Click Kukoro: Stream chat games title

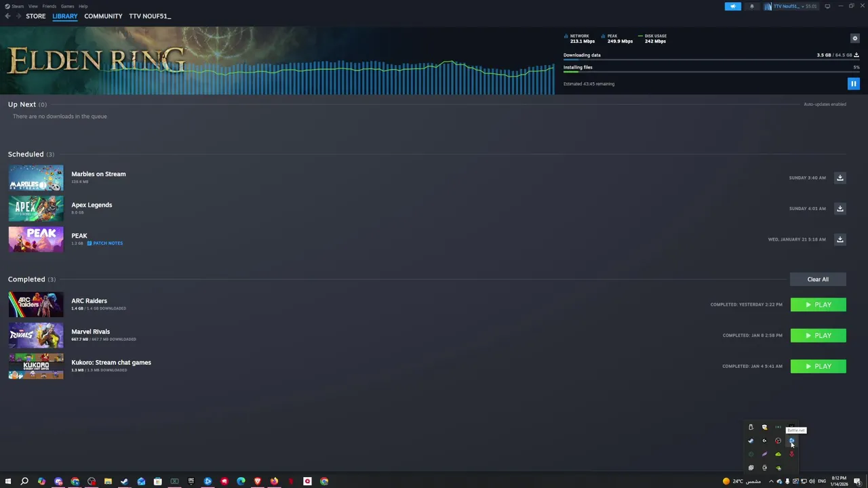[111, 363]
